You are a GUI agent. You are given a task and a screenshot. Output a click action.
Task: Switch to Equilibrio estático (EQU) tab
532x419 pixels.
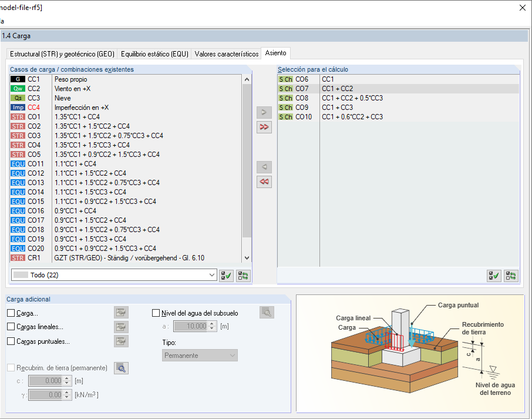tap(154, 54)
